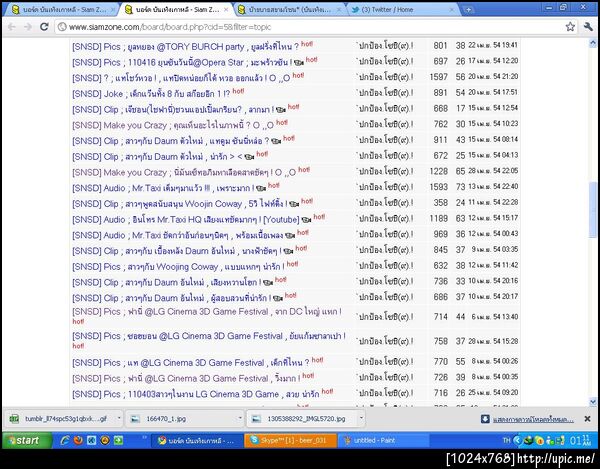This screenshot has height=469, width=600.
Task: Select the active Siam Z... board tab
Action: pos(176,10)
